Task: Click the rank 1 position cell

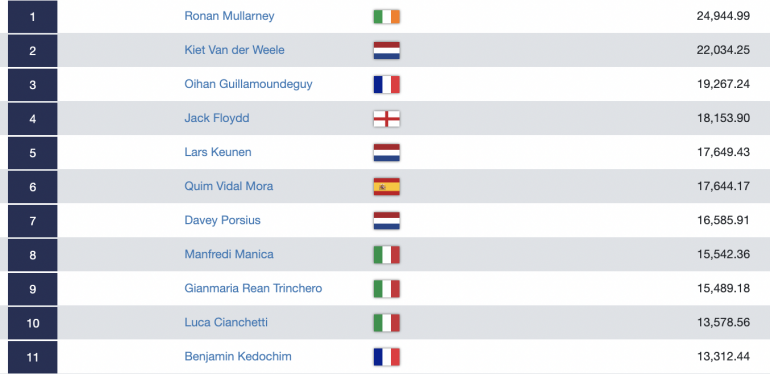Action: [32, 17]
